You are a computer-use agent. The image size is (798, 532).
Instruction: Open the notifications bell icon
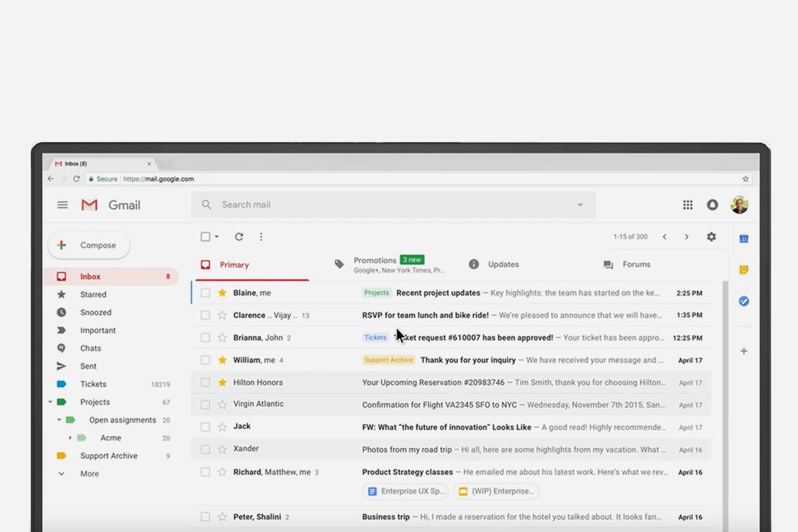tap(712, 205)
